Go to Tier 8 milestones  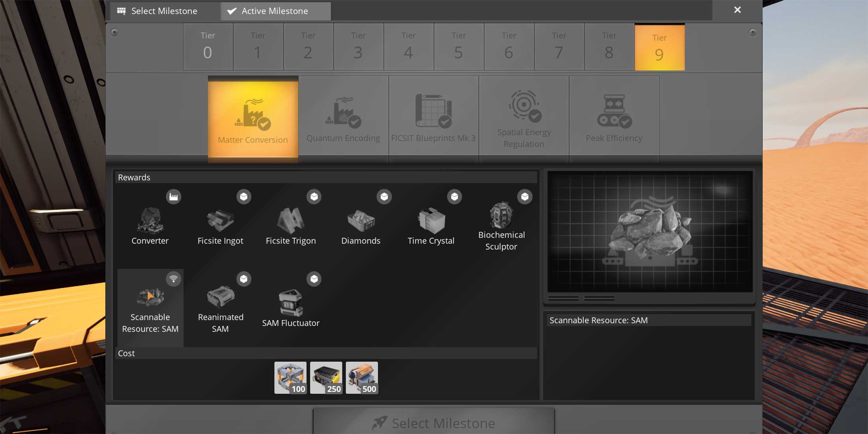[609, 47]
